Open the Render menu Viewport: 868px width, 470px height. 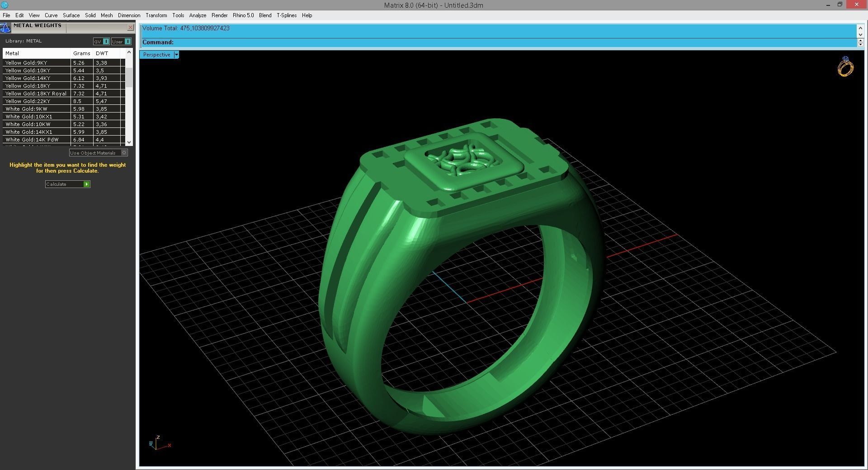(x=219, y=15)
